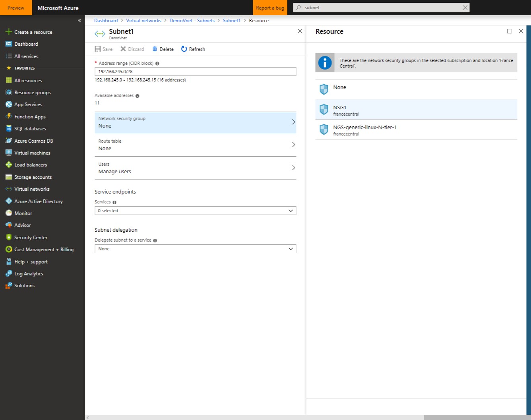
Task: Close the Subnet1 blade
Action: point(300,31)
